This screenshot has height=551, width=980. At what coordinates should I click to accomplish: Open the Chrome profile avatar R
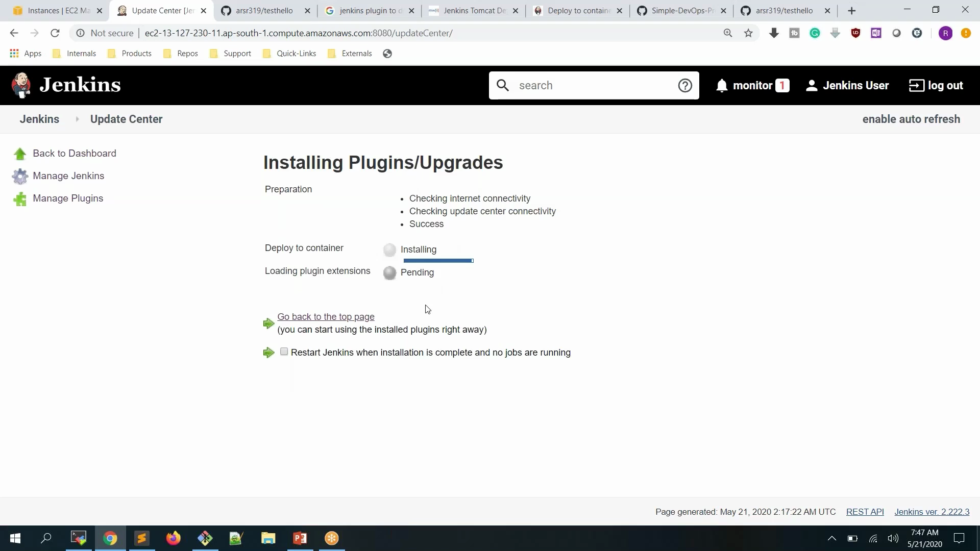(945, 33)
